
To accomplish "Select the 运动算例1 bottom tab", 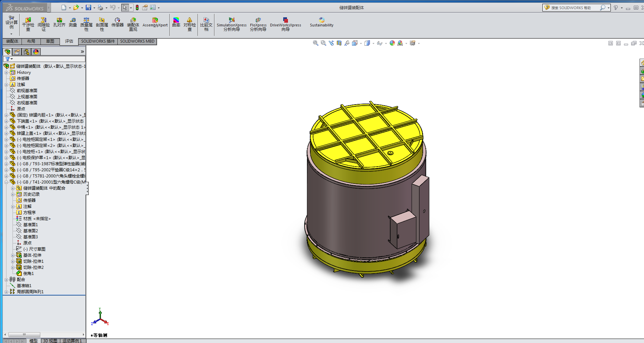I will coord(72,341).
